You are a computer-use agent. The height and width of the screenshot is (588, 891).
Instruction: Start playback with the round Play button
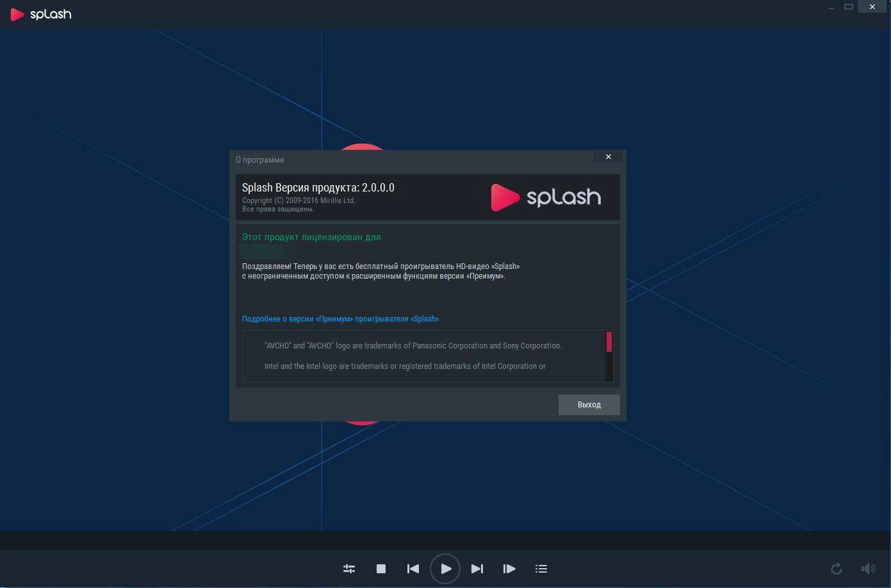click(445, 569)
